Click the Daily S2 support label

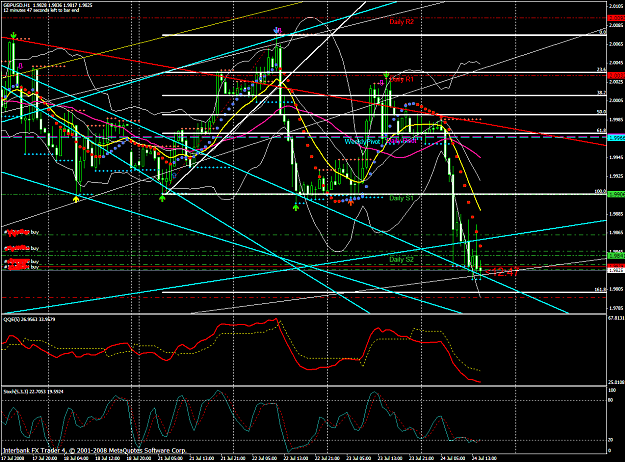pyautogui.click(x=401, y=260)
